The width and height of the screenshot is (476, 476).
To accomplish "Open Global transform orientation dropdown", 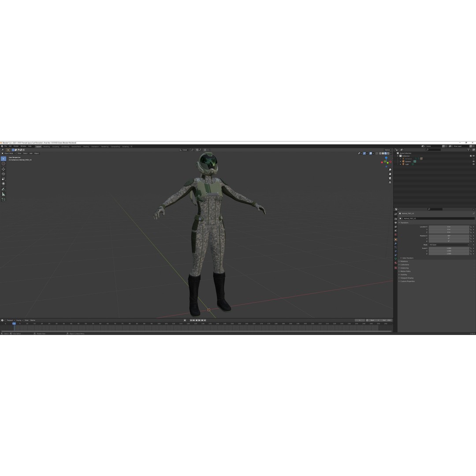I will pyautogui.click(x=184, y=150).
